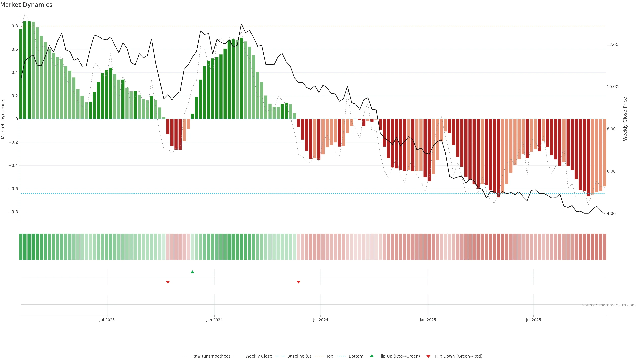
Task: Click the Flip Down legend triangle icon
Action: [x=428, y=356]
